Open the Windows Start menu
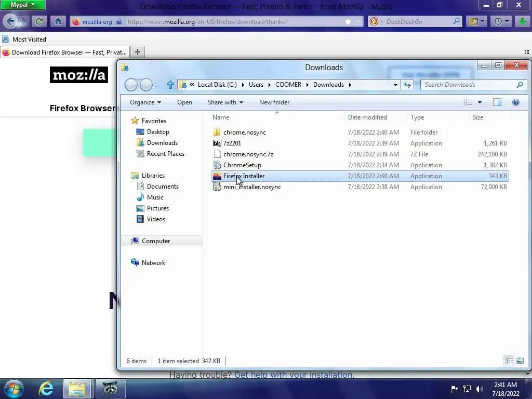 point(14,389)
